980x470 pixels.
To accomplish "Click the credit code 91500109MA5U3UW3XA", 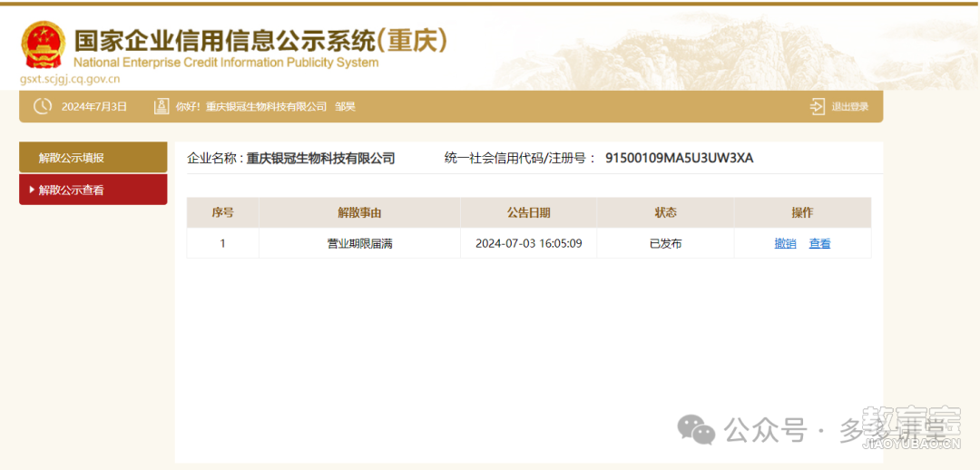I will (x=680, y=158).
